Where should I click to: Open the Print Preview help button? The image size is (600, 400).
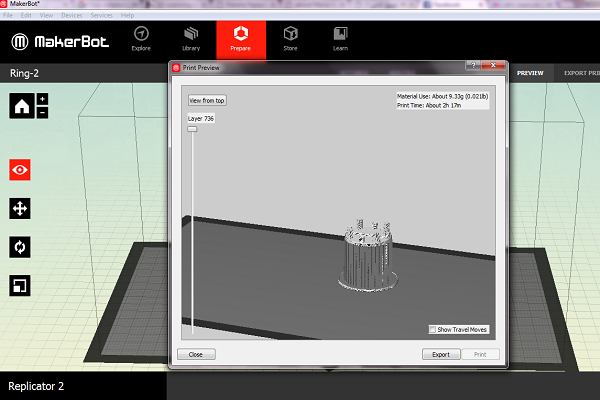473,65
